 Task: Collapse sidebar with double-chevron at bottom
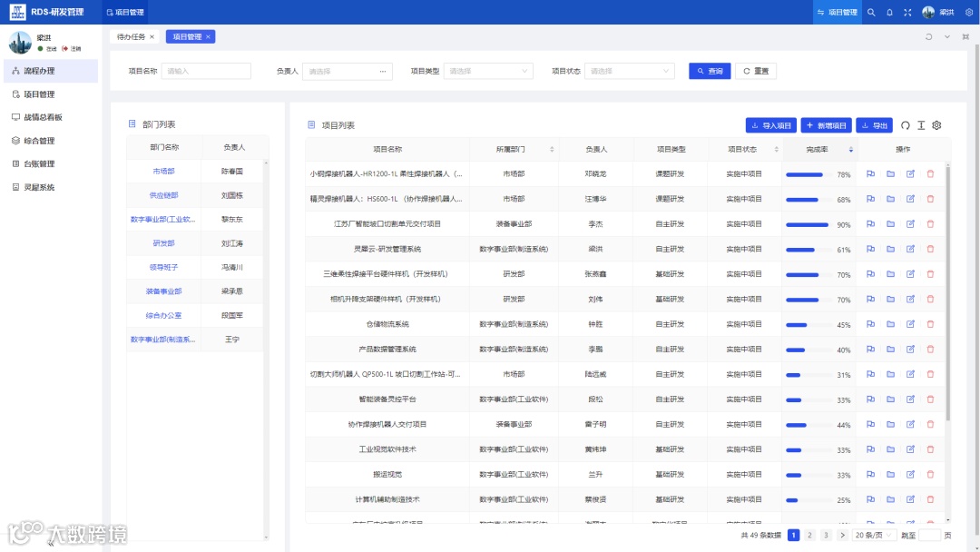[x=51, y=543]
